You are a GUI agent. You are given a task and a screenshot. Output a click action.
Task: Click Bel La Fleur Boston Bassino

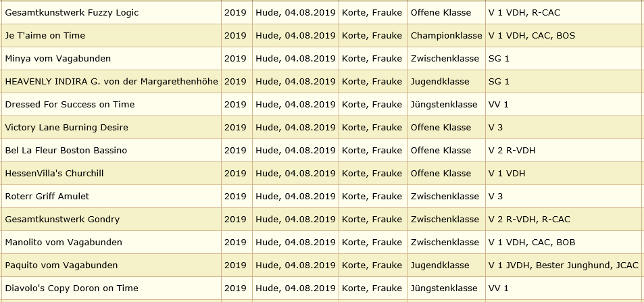click(x=66, y=151)
